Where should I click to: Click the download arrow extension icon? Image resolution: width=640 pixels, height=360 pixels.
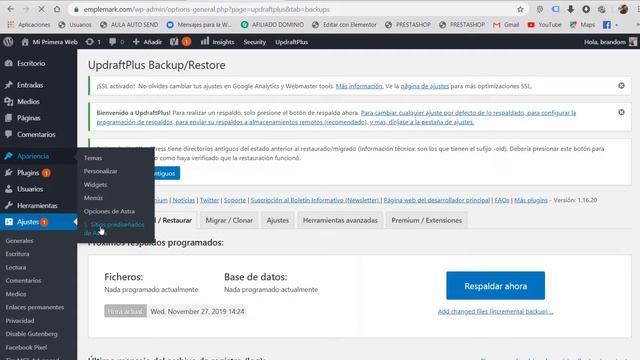coord(571,9)
